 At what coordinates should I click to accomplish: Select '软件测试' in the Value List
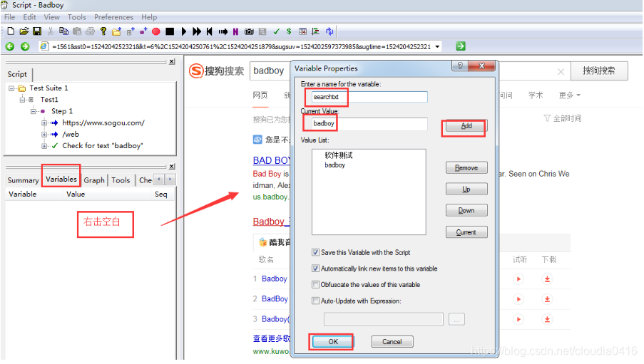[339, 155]
